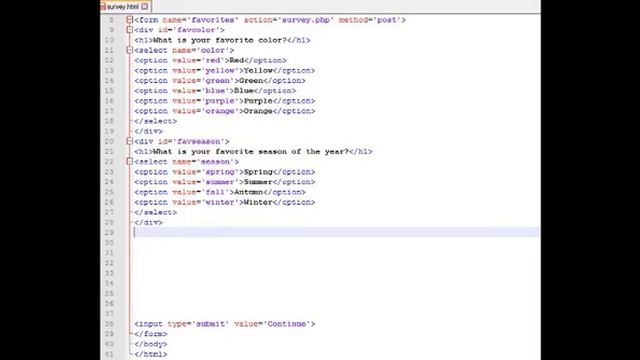Select line number 38 in the margin
640x360 pixels.
tap(109, 324)
